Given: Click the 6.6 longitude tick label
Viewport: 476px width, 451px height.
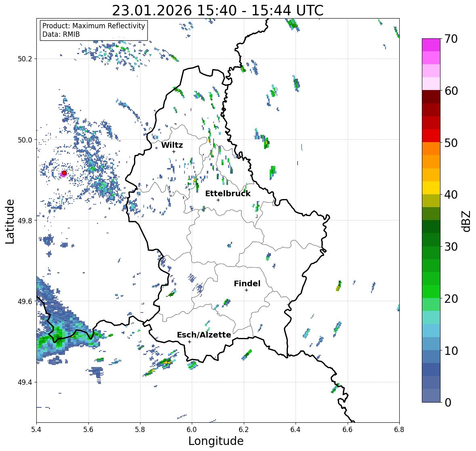Looking at the screenshot, I should point(348,429).
